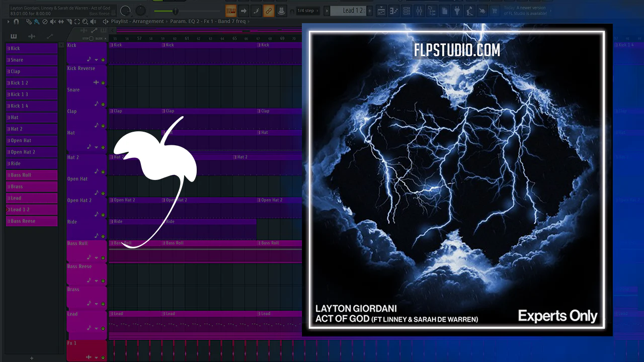The width and height of the screenshot is (644, 362).
Task: Expand the Bass Reese track dropdown arrow
Action: pos(97,281)
